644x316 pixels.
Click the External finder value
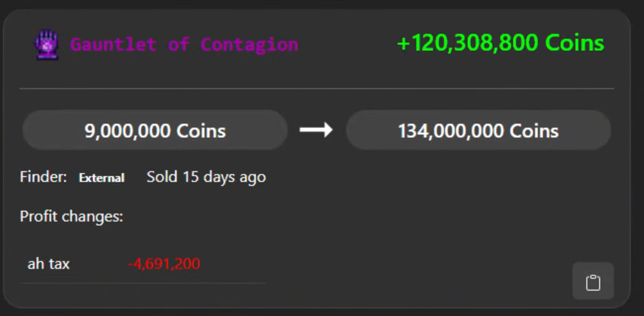101,178
